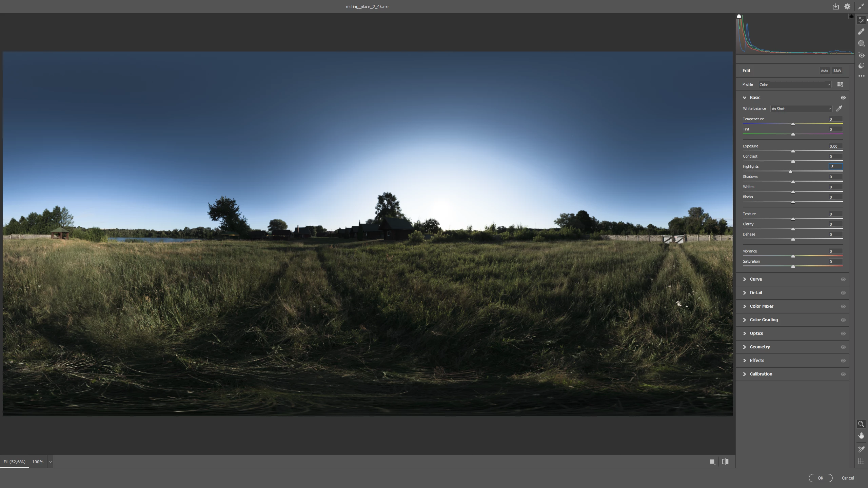Image resolution: width=868 pixels, height=488 pixels.
Task: Open the White balance As Shot dropdown
Action: tap(801, 109)
